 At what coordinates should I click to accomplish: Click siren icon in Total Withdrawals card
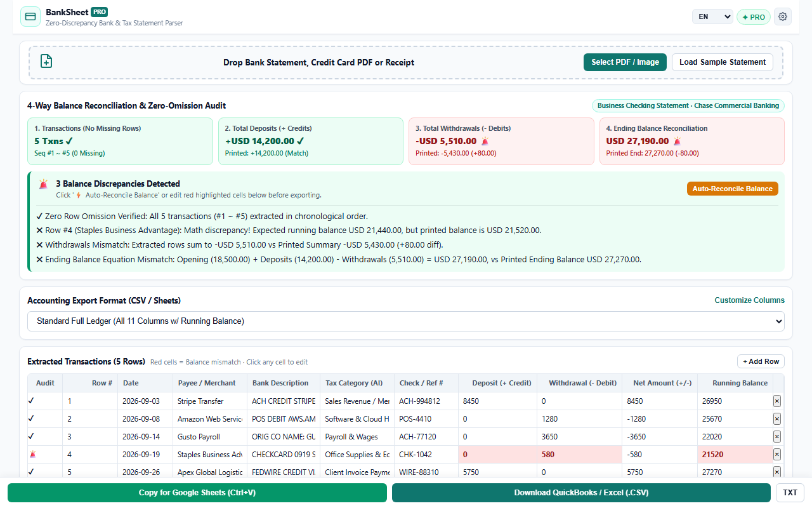click(485, 141)
